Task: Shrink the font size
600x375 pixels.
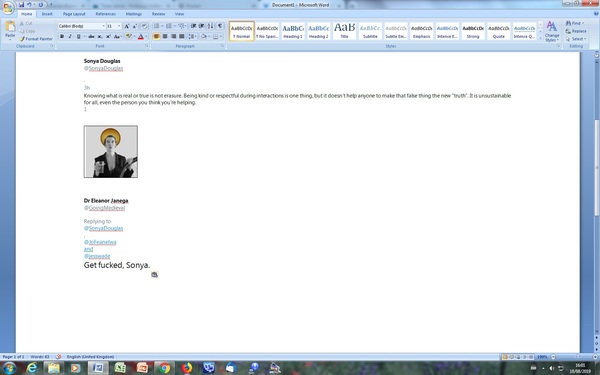Action: click(x=135, y=26)
